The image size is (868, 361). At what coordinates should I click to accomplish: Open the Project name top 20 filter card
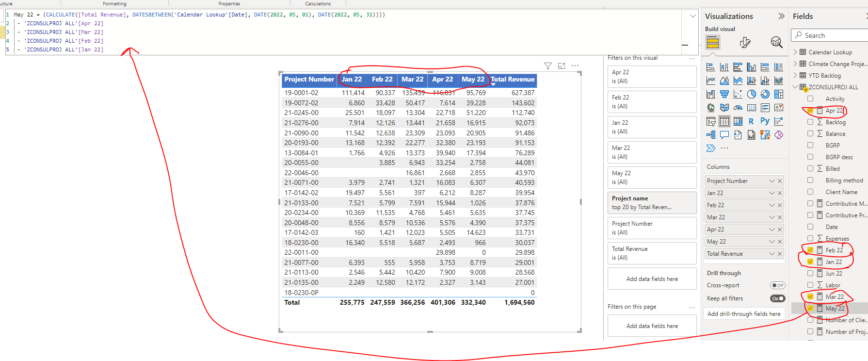(x=652, y=203)
